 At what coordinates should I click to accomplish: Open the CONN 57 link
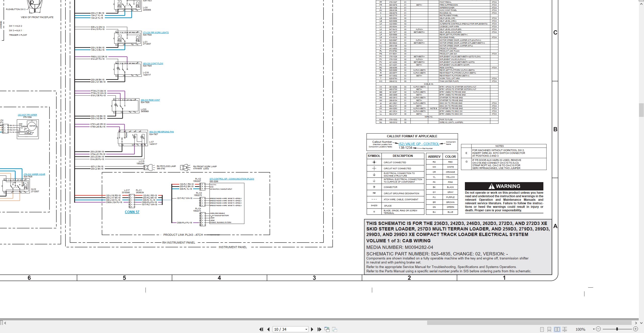click(x=132, y=212)
